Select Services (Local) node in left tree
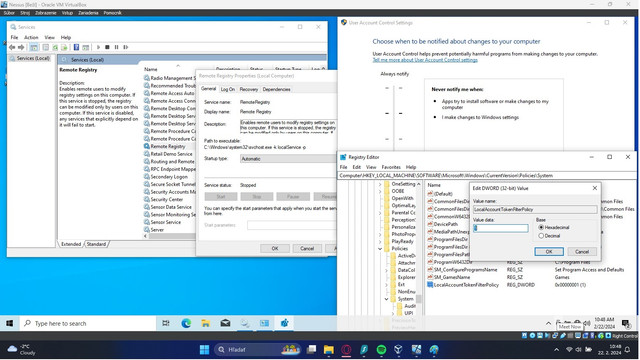The width and height of the screenshot is (640, 360). click(33, 58)
